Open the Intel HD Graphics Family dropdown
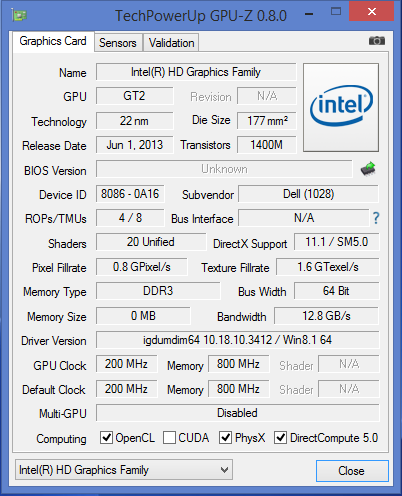Screen dimensions: 402x496 124,470
